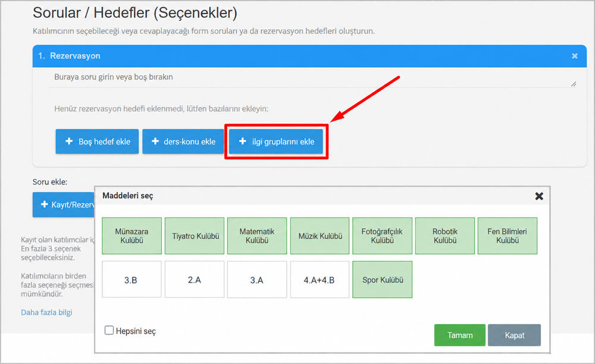Select the 3.B item tile
The image size is (595, 364).
click(x=131, y=280)
